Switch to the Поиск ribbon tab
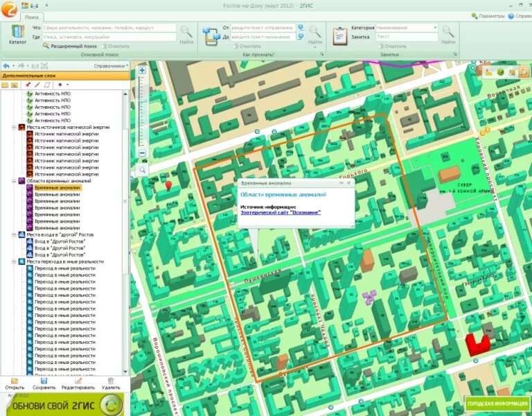The image size is (532, 416). (x=32, y=17)
